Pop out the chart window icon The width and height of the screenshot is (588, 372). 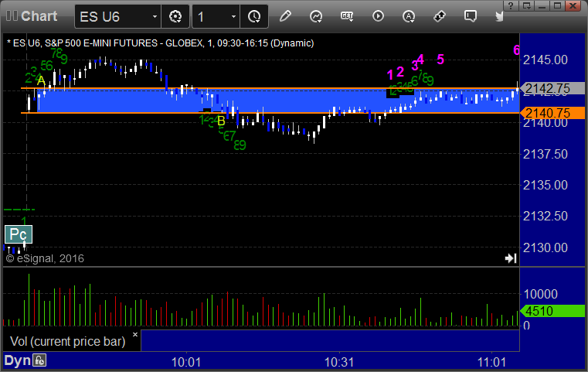click(526, 5)
